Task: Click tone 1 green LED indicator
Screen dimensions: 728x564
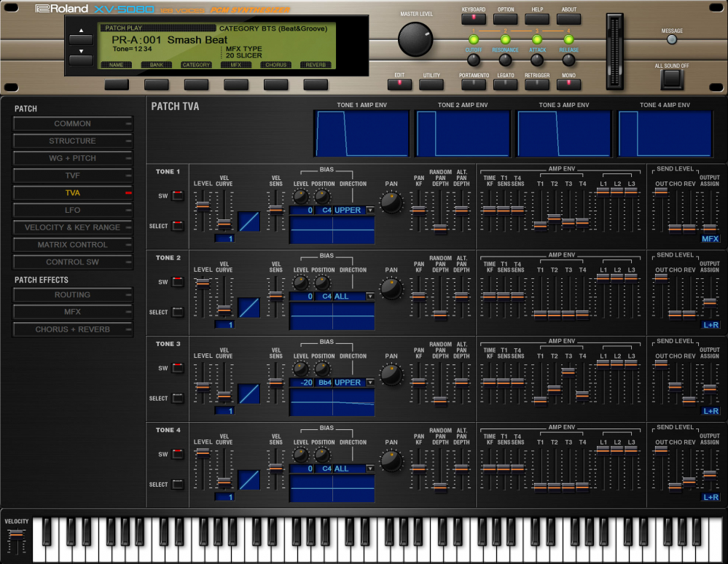Action: 474,39
